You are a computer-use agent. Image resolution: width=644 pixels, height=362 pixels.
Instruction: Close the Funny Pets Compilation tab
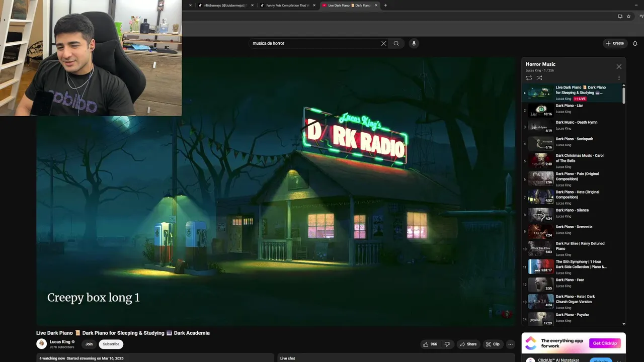point(314,6)
